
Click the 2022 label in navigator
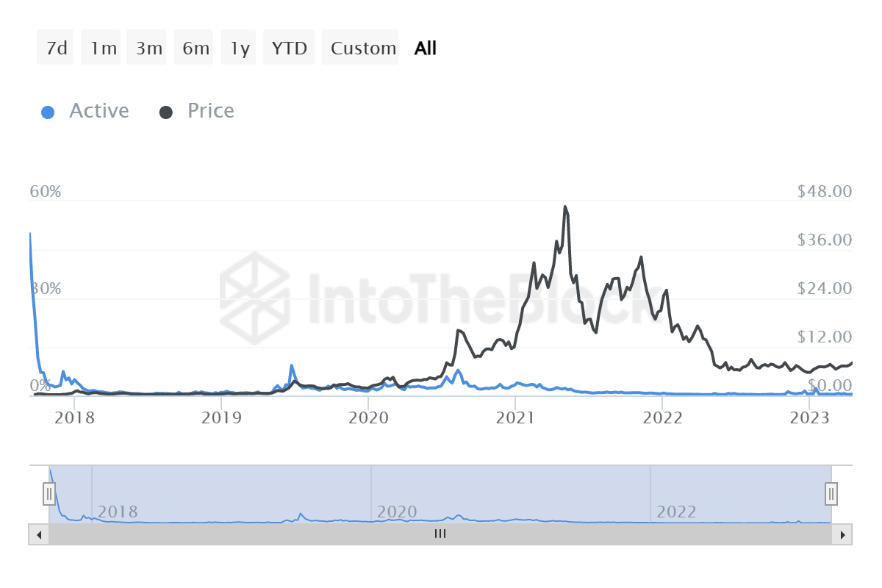coord(676,512)
